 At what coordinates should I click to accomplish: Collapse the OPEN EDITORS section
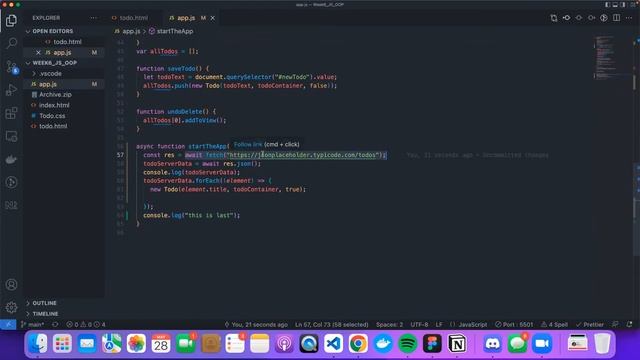point(53,31)
